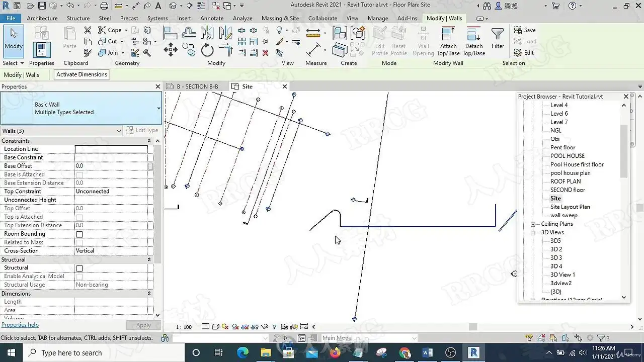Choose the Align tool icon
Viewport: 644px width, 362px height.
coord(171,33)
